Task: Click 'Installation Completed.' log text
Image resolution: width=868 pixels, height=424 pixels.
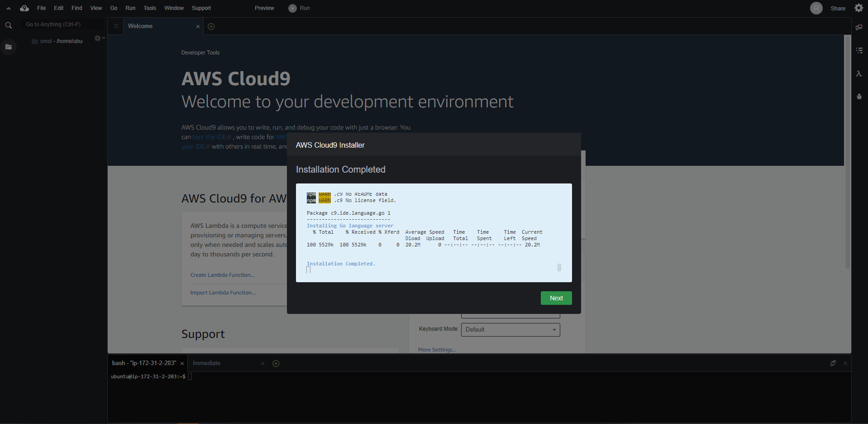Action: (341, 264)
